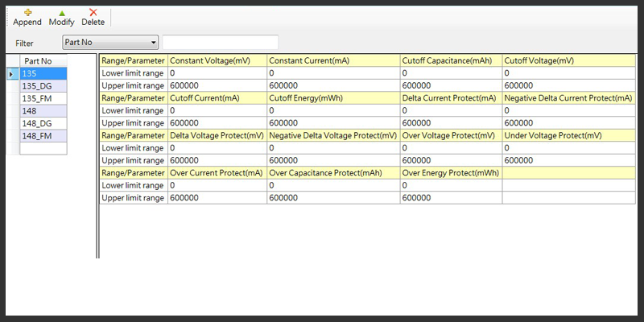The height and width of the screenshot is (322, 644).
Task: Click the empty new row under 148_FM
Action: pos(43,148)
